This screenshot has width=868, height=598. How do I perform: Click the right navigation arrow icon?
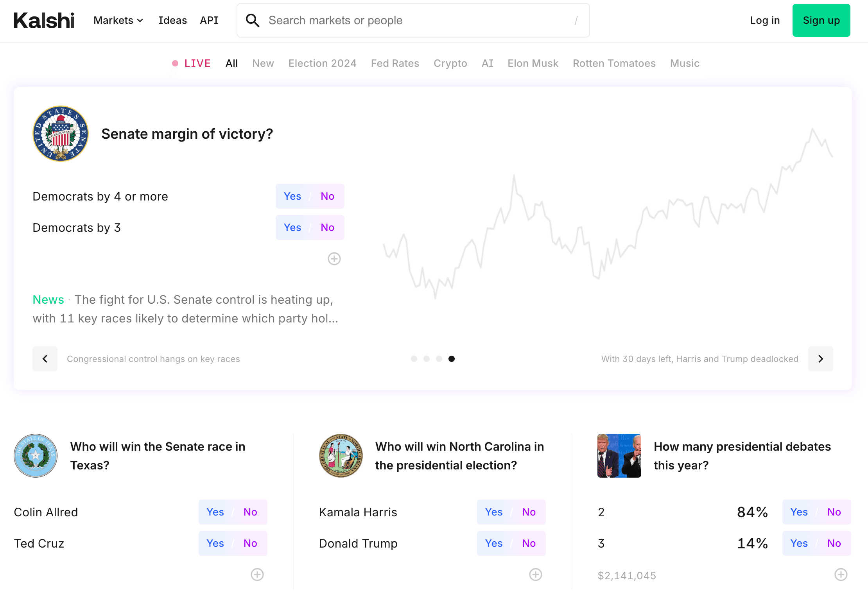coord(821,359)
